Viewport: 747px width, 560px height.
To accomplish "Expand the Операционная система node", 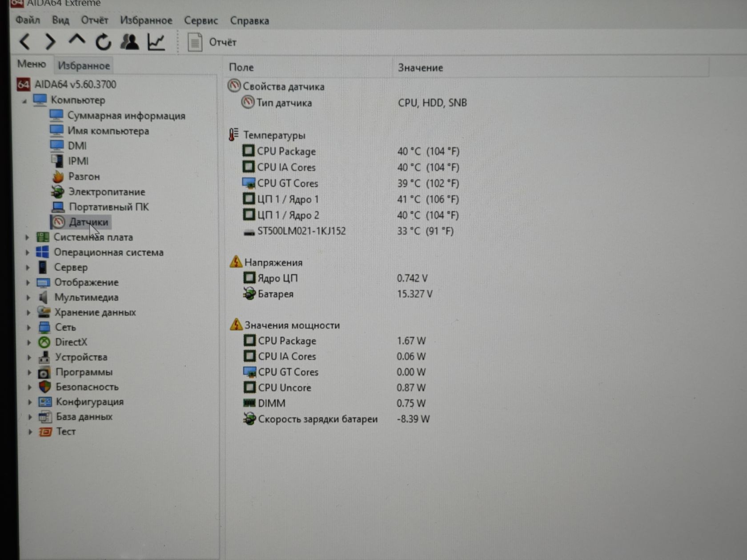I will (28, 252).
